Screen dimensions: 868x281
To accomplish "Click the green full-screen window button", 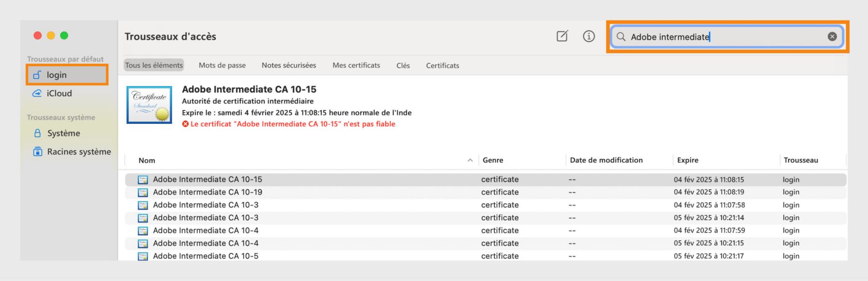I will pos(64,35).
